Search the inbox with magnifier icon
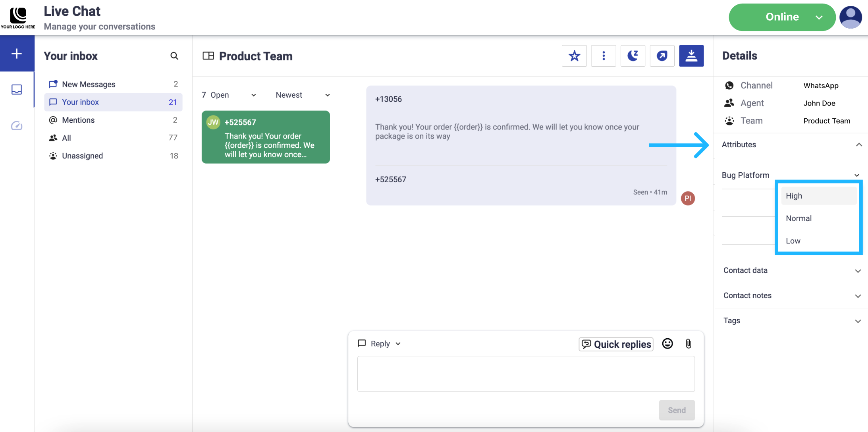This screenshot has width=868, height=432. (x=174, y=56)
